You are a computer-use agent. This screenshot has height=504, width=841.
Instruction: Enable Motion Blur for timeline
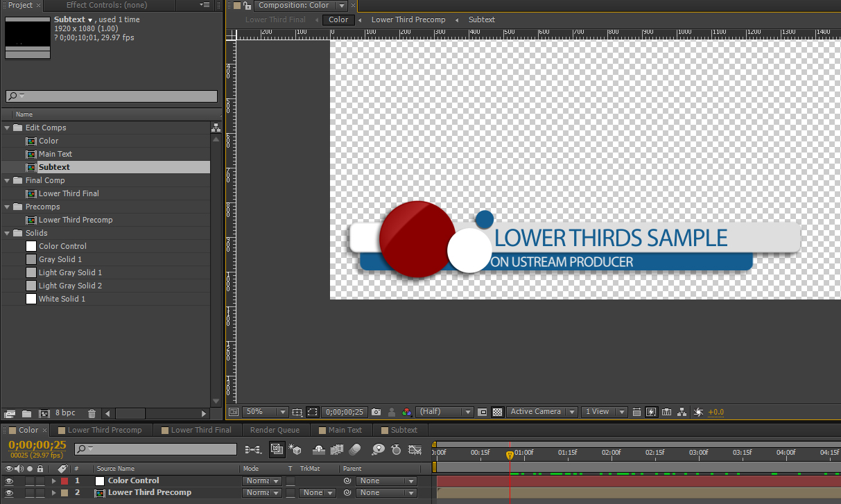pos(355,450)
